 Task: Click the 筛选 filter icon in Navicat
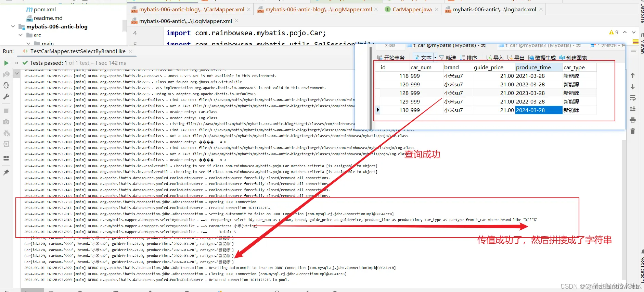448,58
